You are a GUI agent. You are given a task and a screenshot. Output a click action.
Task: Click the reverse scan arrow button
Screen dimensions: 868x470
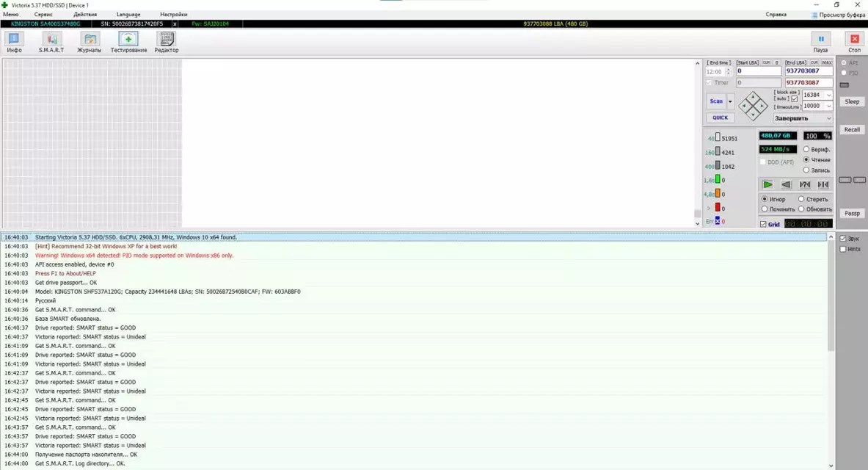786,184
